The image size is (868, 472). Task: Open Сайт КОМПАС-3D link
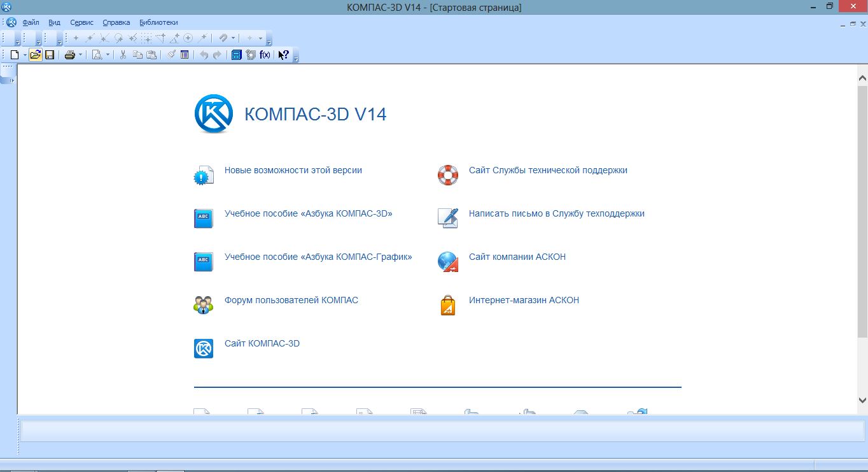point(262,343)
